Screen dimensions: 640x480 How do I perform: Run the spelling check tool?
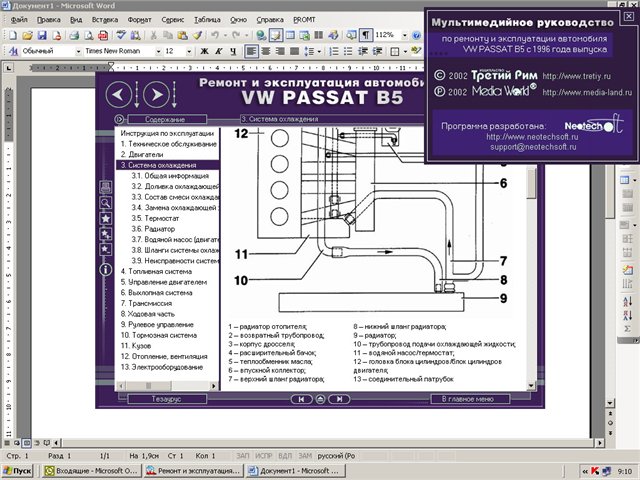pos(121,36)
